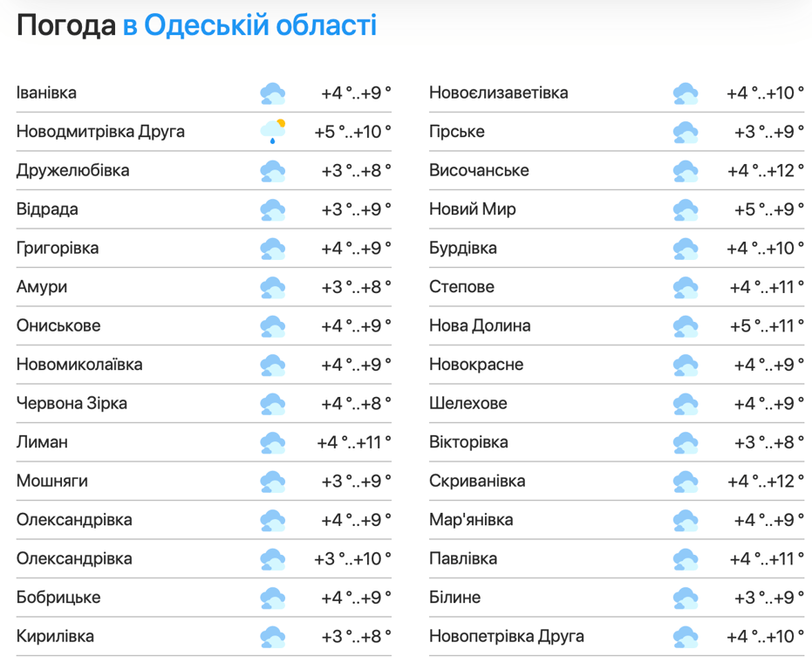
Task: Click the cloud icon next to Нова Долина
Action: (x=686, y=326)
